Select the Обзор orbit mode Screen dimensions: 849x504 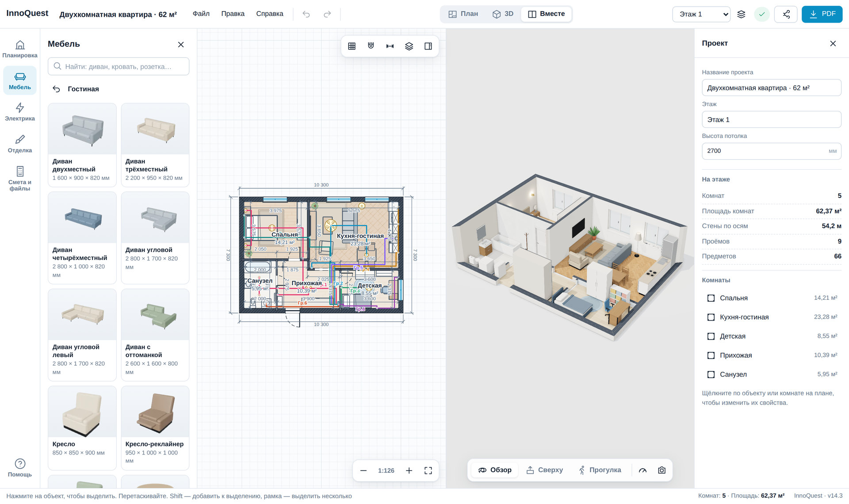pos(494,470)
